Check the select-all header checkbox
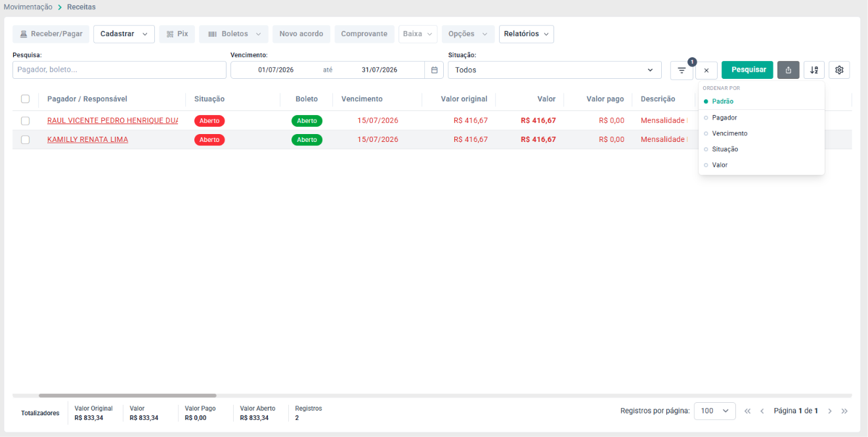Viewport: 868px width, 437px height. coord(26,99)
